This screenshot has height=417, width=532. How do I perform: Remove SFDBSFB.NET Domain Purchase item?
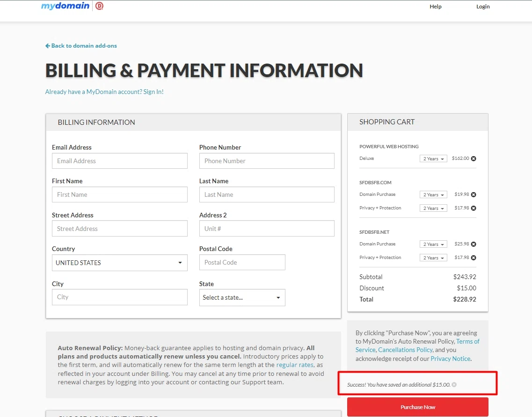474,244
